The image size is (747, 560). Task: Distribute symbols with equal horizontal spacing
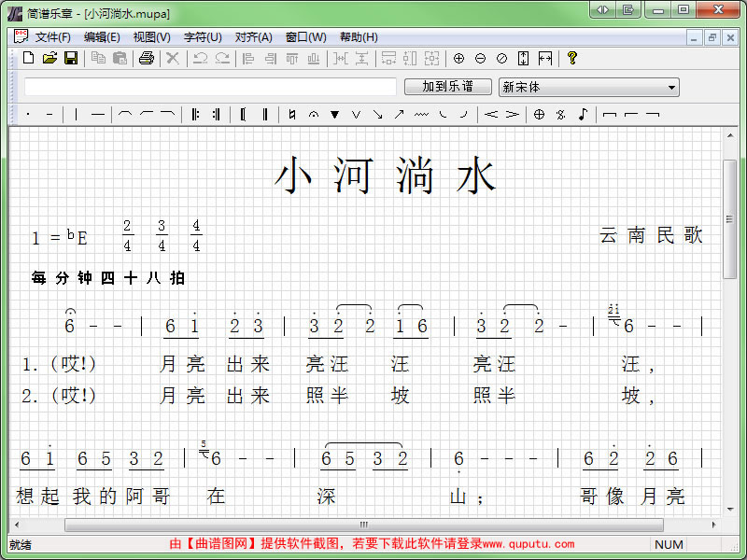[x=340, y=58]
